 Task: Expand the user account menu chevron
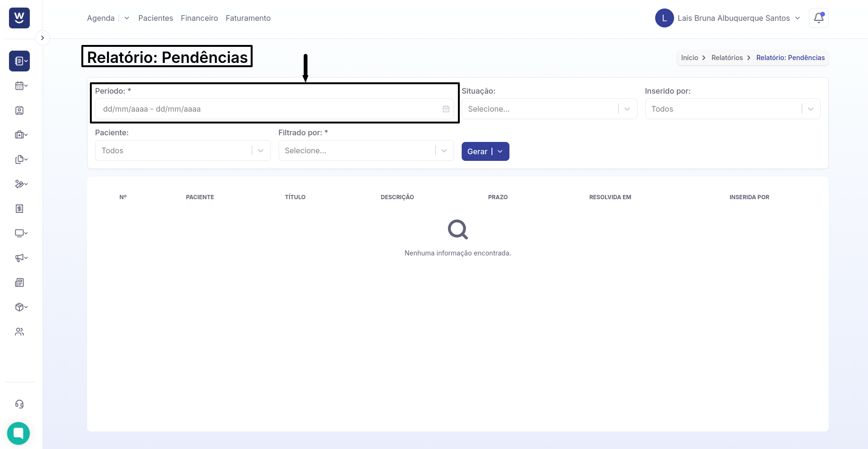pyautogui.click(x=798, y=18)
